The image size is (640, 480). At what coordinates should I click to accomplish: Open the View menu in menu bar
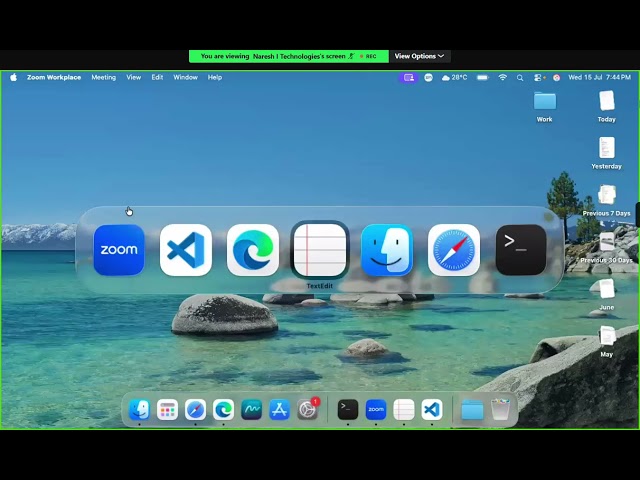pyautogui.click(x=133, y=77)
